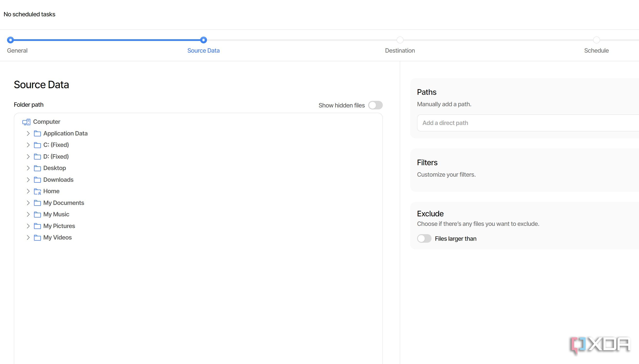This screenshot has width=639, height=364.
Task: Click the Source Data step circle marker
Action: (x=203, y=40)
